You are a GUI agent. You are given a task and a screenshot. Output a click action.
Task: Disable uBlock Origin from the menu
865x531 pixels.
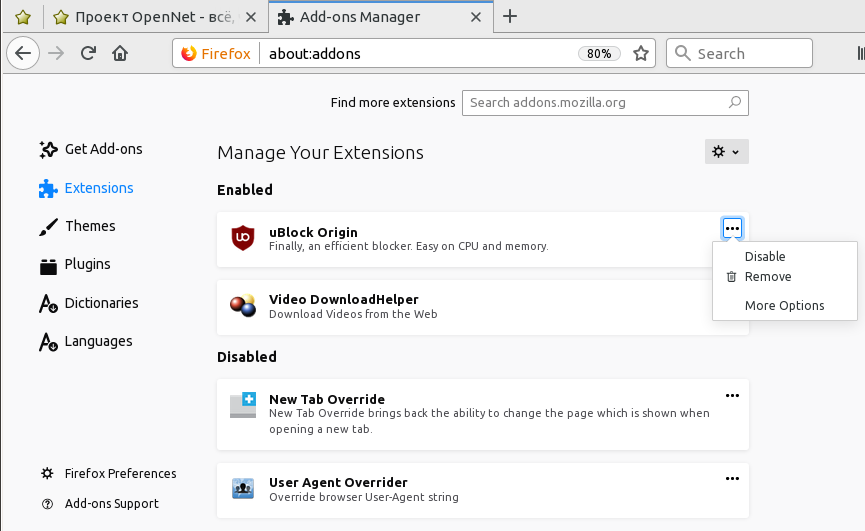[765, 257]
